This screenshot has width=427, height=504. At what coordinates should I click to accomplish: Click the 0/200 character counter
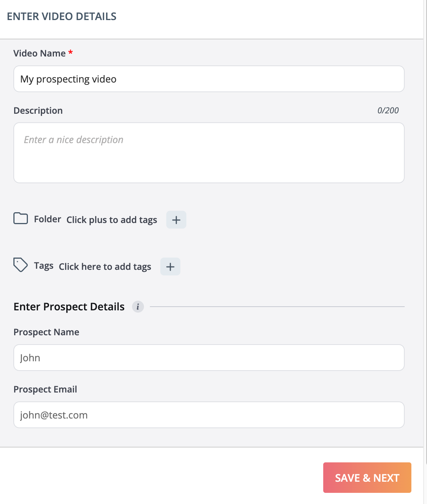388,110
